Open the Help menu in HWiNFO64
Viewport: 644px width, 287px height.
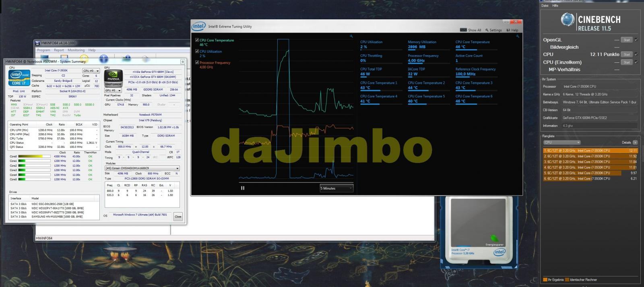pos(92,50)
